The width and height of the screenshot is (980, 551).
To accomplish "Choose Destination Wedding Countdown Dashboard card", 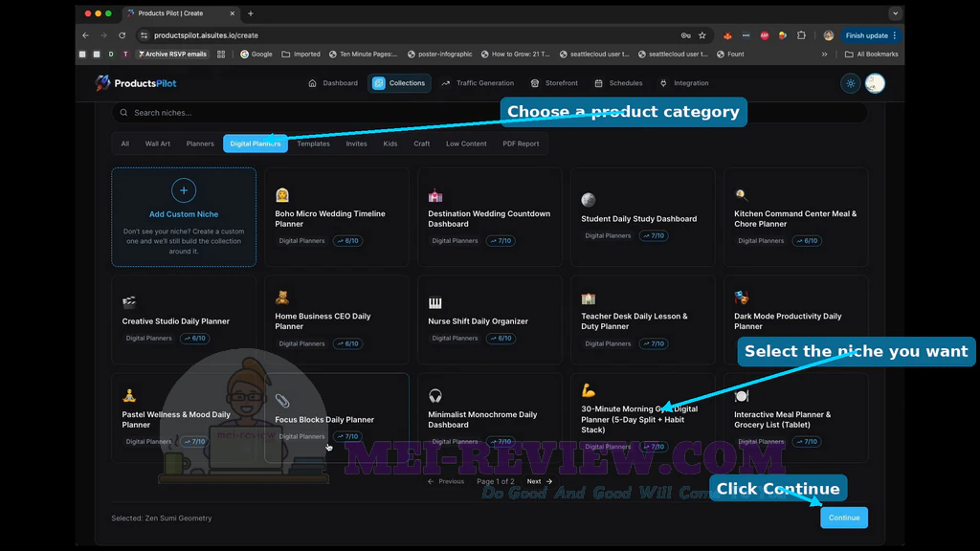I will (x=490, y=217).
